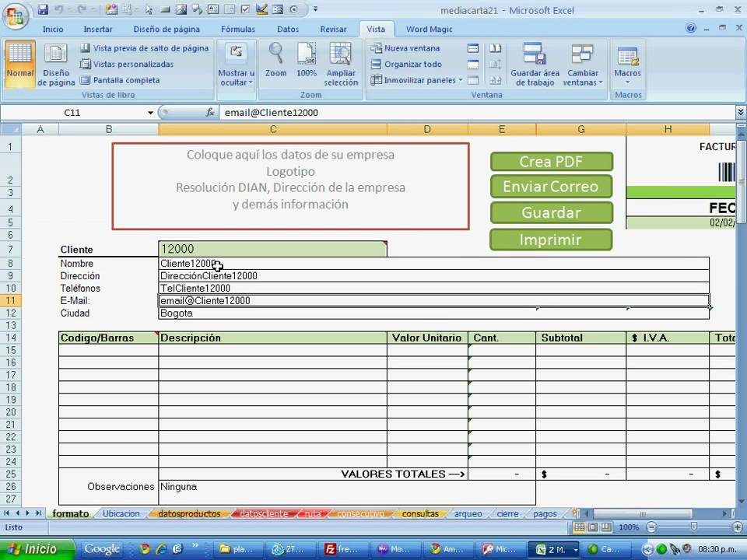Expand Name Box dropdown arrow

[x=150, y=113]
